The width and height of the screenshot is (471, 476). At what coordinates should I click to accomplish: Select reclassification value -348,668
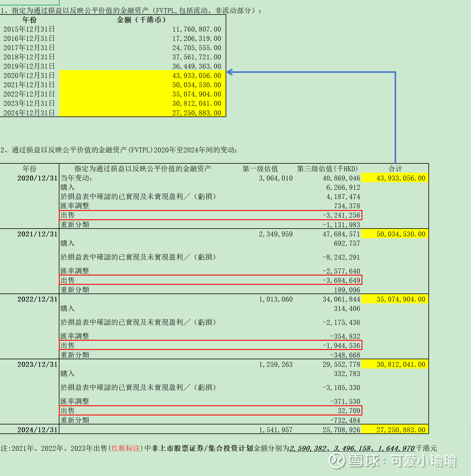coord(345,355)
